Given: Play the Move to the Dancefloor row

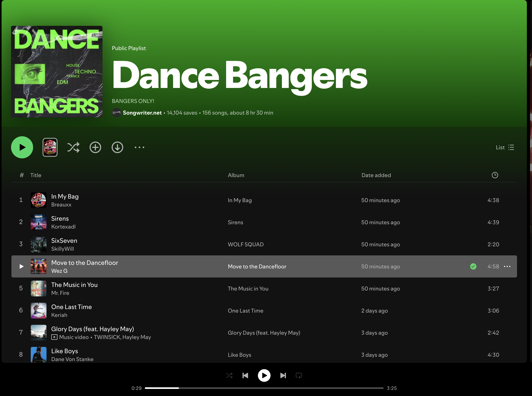Looking at the screenshot, I should 21,266.
